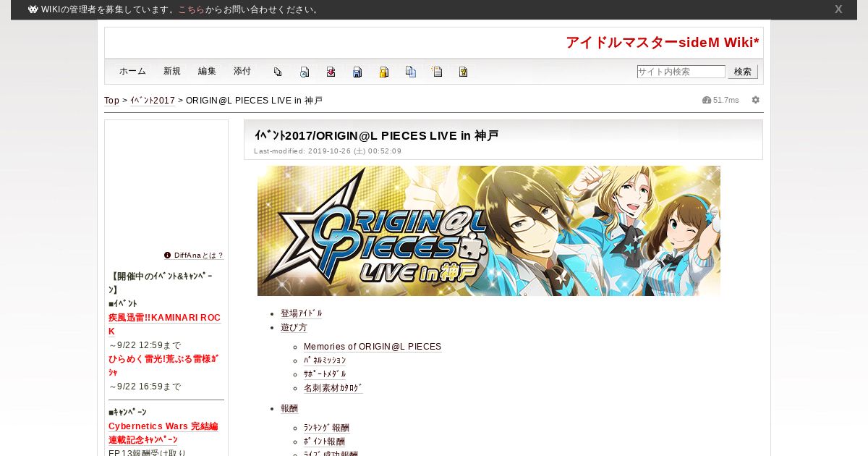Screen dimensions: 868x456
Task: Click the DiffAna info circle icon
Action: pos(168,256)
